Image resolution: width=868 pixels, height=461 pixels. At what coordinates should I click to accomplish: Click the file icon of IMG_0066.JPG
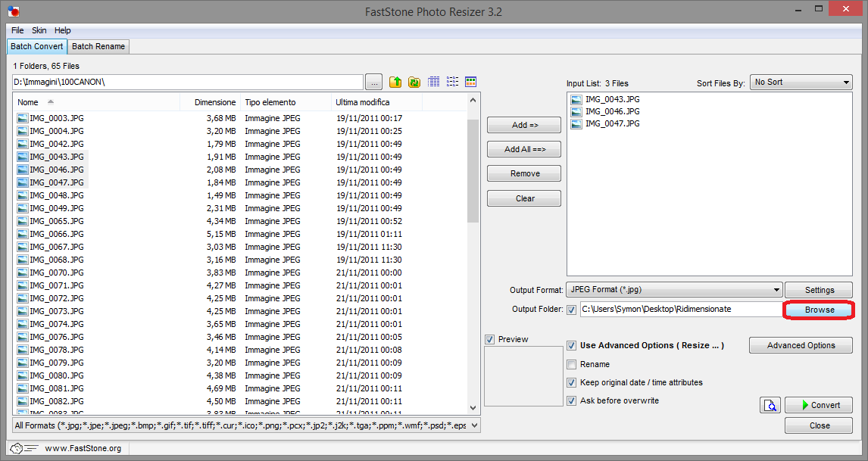(23, 234)
